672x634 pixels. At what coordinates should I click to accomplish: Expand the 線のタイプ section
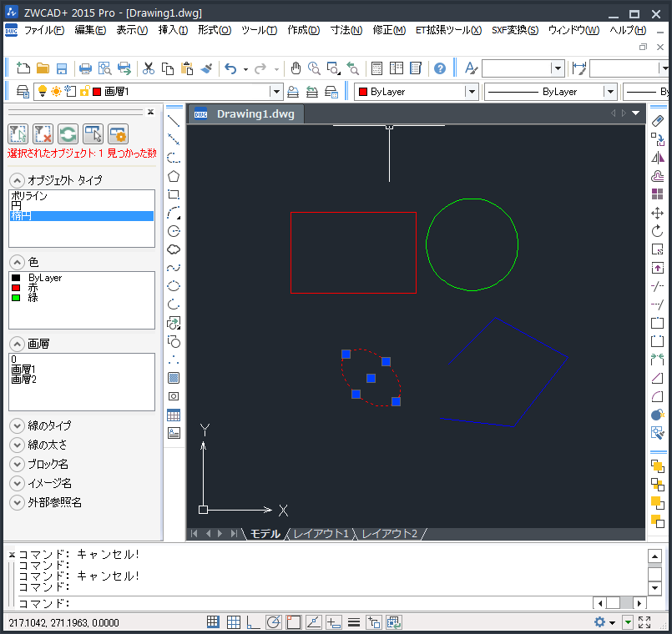tap(17, 425)
